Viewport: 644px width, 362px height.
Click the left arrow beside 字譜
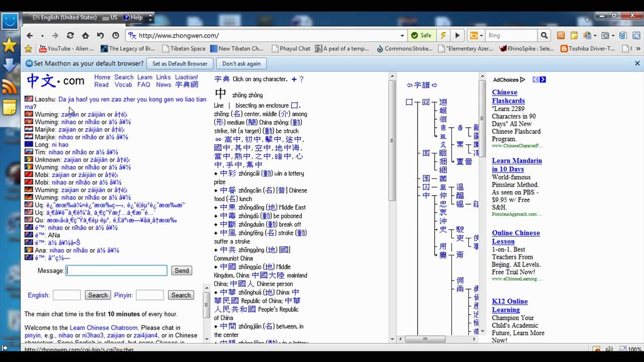(410, 85)
